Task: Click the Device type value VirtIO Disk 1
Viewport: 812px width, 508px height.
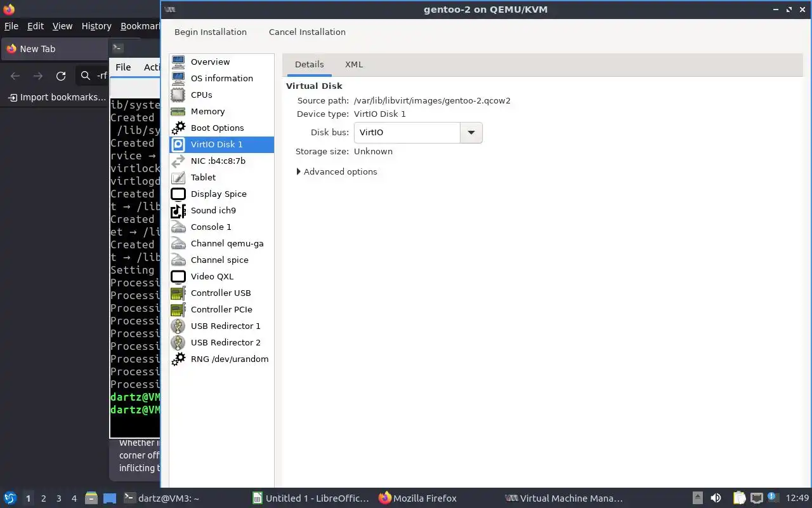Action: (x=379, y=114)
